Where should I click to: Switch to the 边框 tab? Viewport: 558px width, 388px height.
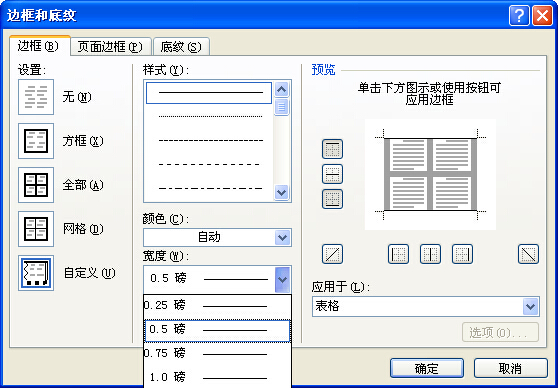coord(40,46)
